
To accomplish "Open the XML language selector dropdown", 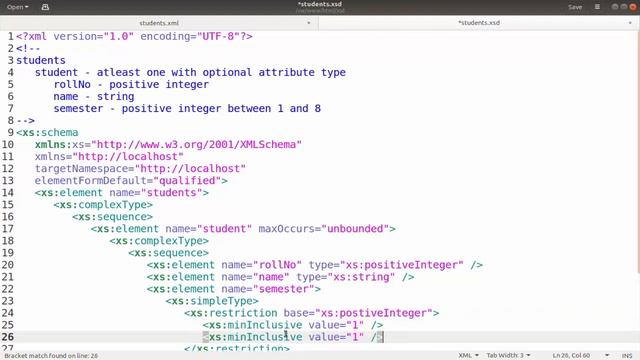I will 468,356.
